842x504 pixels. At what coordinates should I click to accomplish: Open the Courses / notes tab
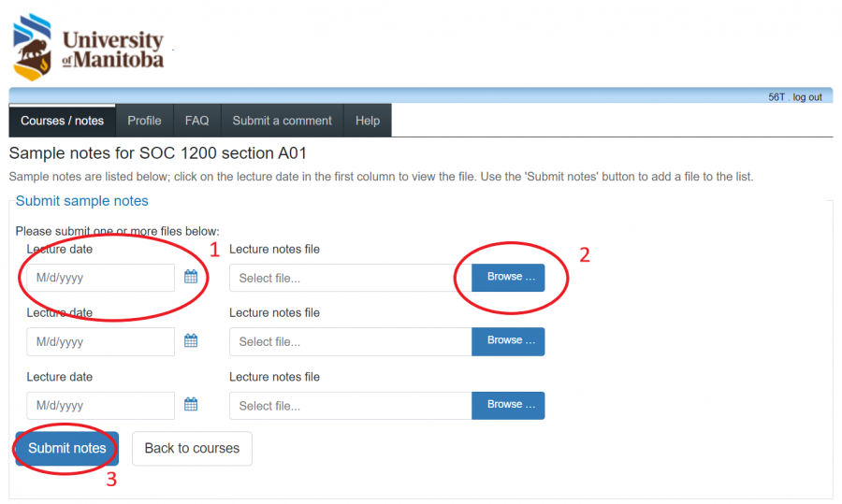click(62, 121)
